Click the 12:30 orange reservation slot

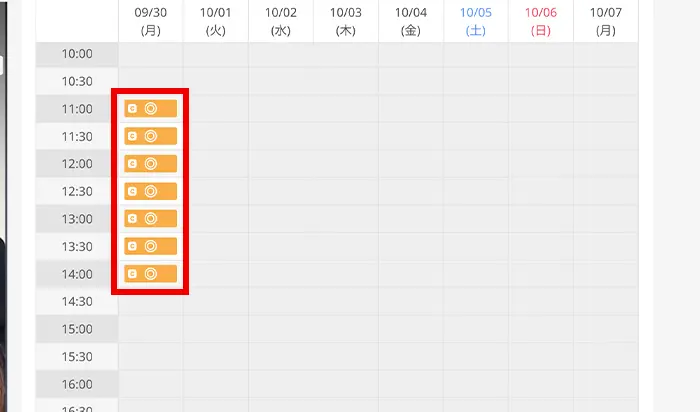click(x=151, y=190)
